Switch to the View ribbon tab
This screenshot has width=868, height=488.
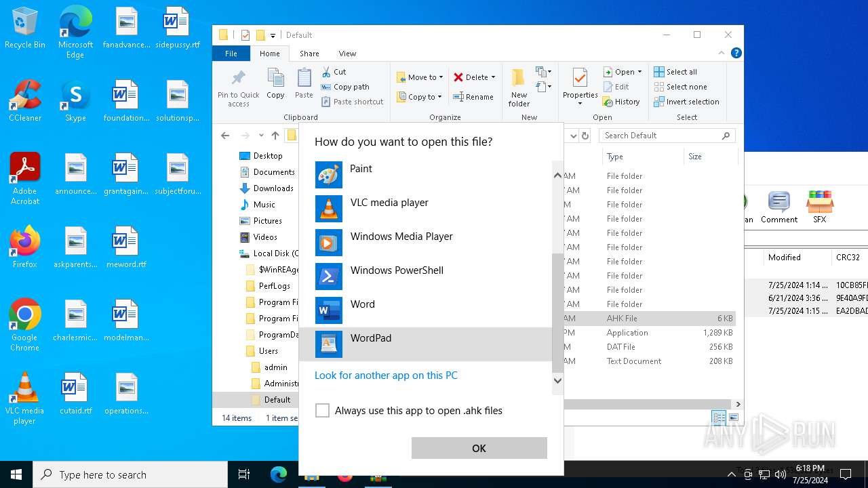(x=347, y=54)
